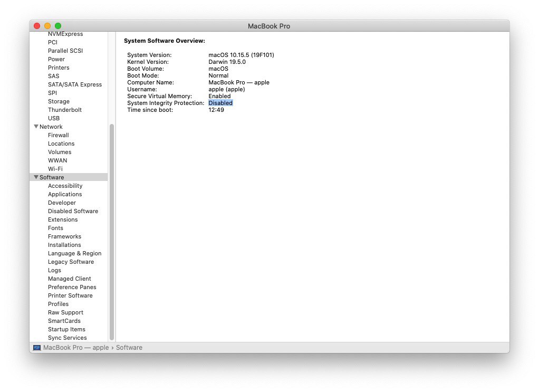
Task: Click the Secure Virtual Memory Enabled value
Action: coord(219,96)
